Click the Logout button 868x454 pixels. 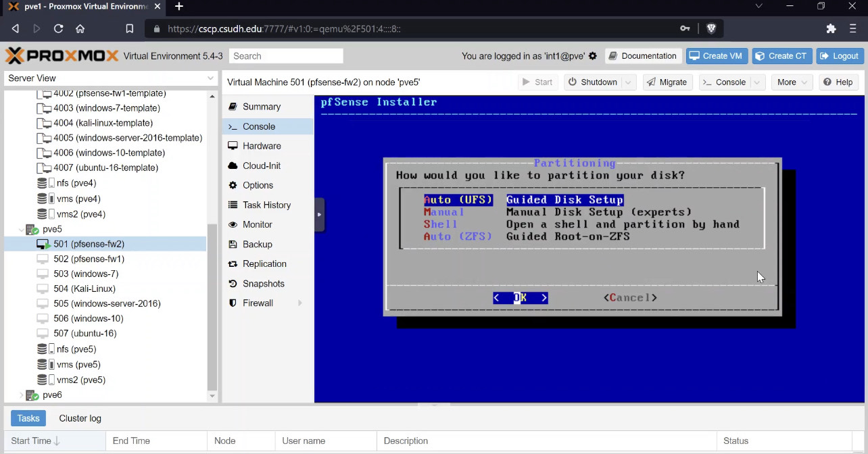839,56
